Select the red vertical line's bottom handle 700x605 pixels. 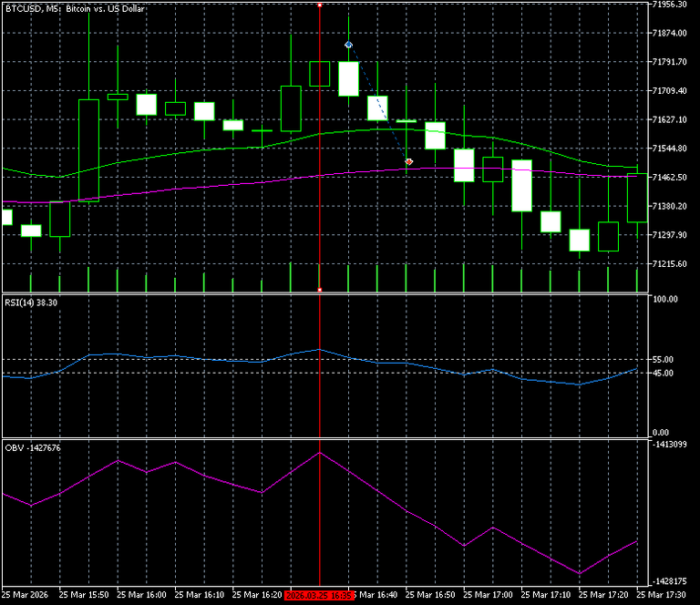320,290
